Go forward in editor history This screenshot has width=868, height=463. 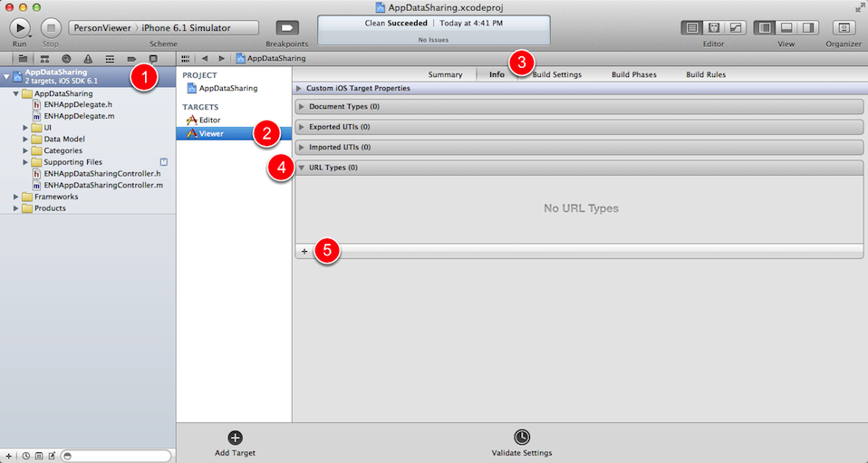tap(221, 58)
